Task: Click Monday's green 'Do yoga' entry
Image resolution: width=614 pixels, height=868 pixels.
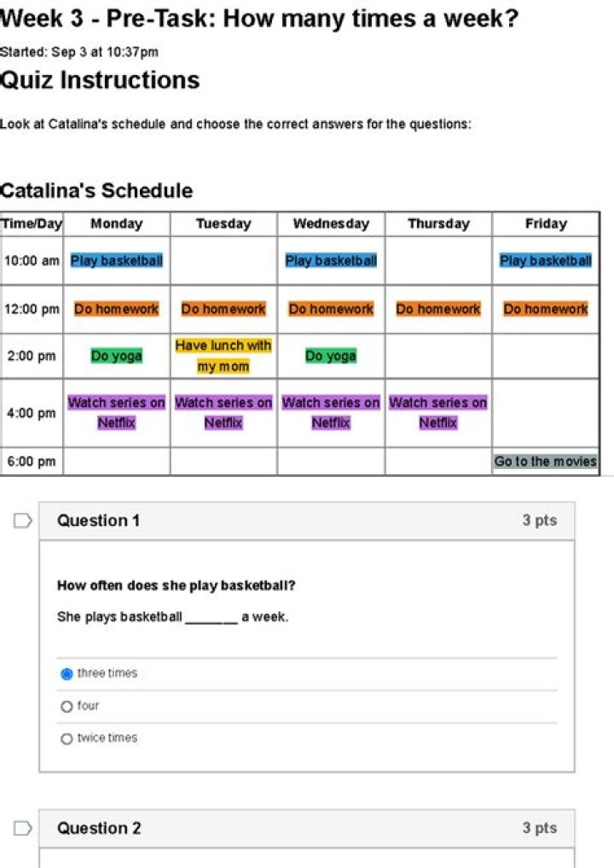Action: coord(116,356)
